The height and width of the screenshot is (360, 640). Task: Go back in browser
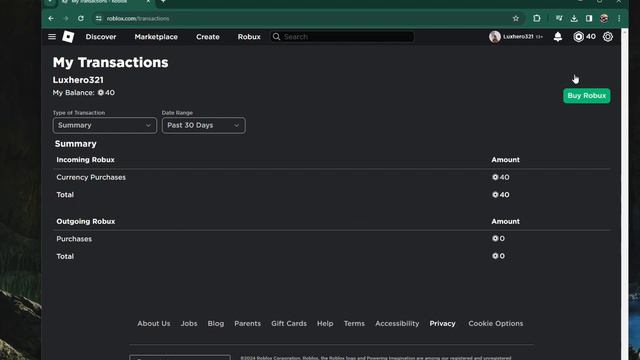point(51,18)
